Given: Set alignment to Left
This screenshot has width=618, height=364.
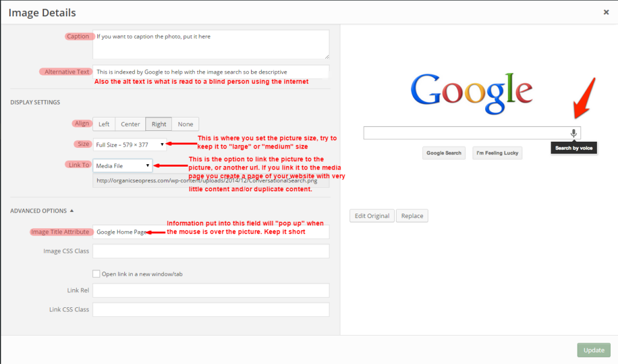Looking at the screenshot, I should 104,124.
